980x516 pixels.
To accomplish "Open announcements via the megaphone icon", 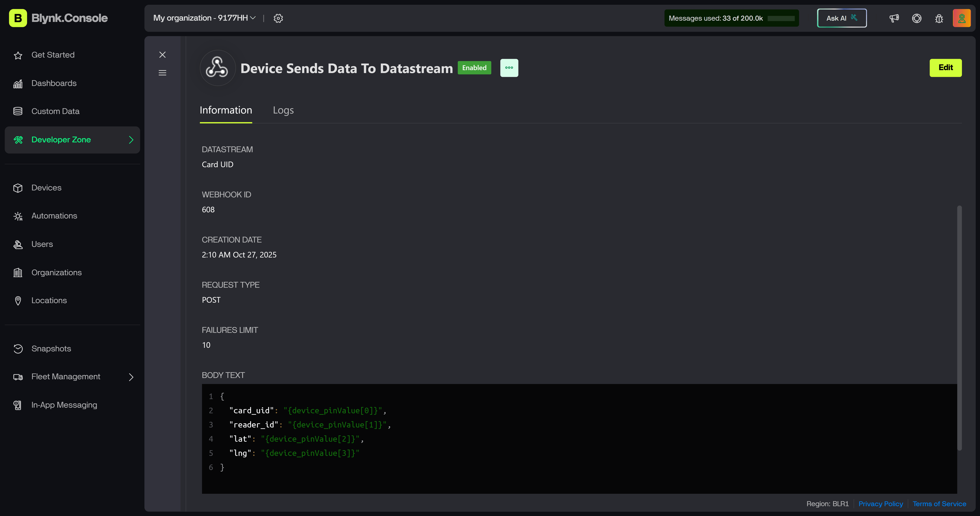I will pos(894,18).
